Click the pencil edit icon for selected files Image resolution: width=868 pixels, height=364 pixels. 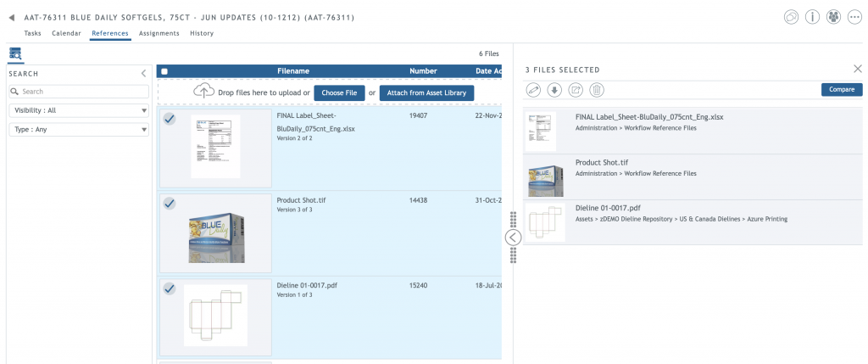pyautogui.click(x=532, y=90)
